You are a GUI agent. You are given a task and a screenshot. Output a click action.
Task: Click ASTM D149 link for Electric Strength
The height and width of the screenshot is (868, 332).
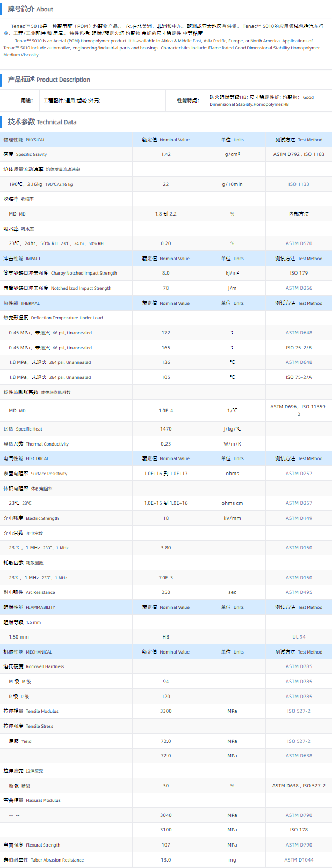pyautogui.click(x=299, y=518)
